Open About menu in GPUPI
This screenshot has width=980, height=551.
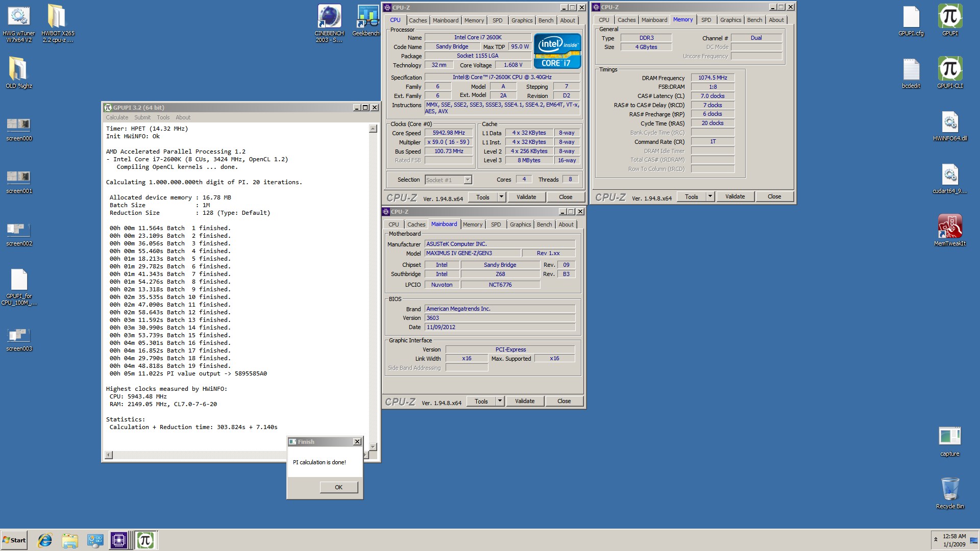183,117
